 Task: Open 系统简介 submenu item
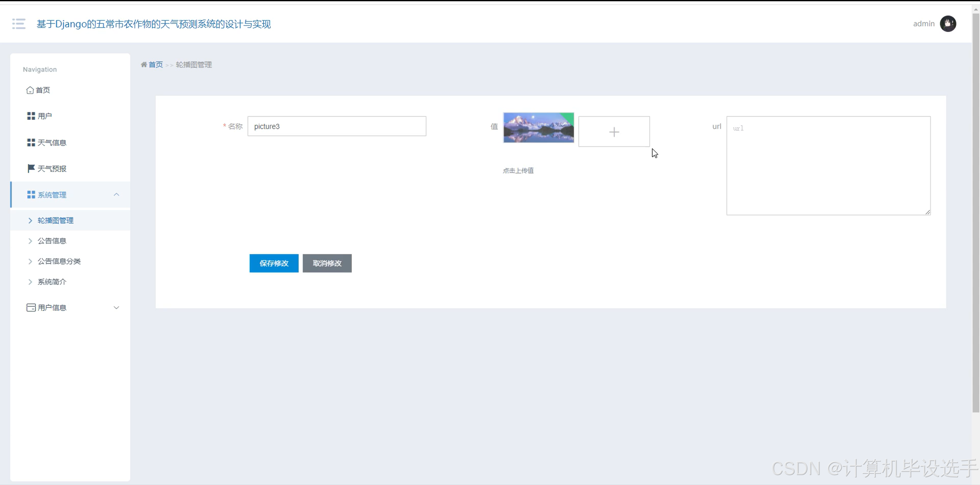coord(52,282)
